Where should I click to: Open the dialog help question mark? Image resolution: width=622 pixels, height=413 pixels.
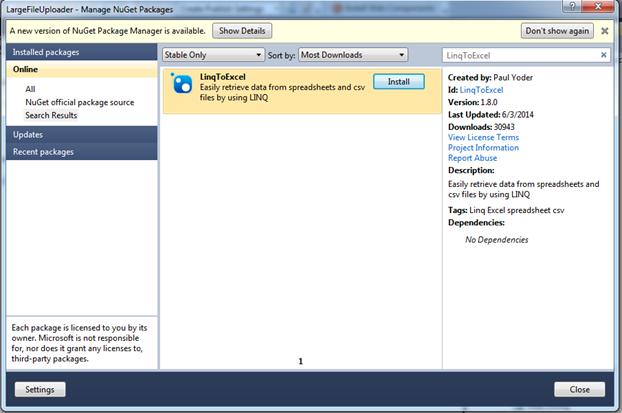[572, 6]
